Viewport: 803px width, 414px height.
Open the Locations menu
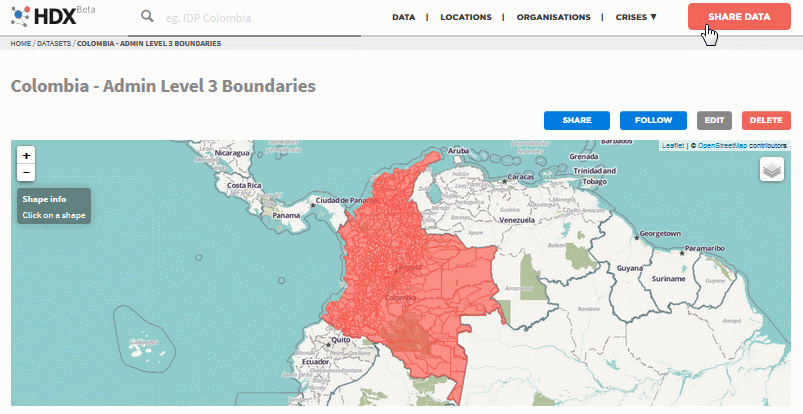coord(465,17)
